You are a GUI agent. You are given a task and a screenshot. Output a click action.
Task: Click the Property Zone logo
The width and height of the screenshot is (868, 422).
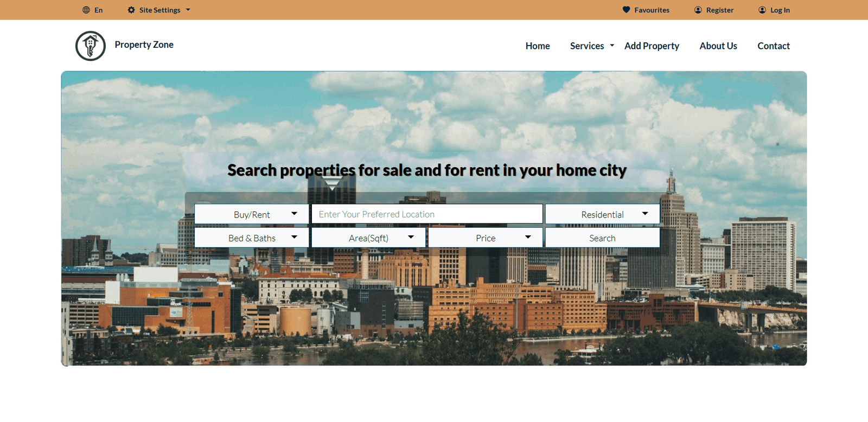pyautogui.click(x=91, y=46)
